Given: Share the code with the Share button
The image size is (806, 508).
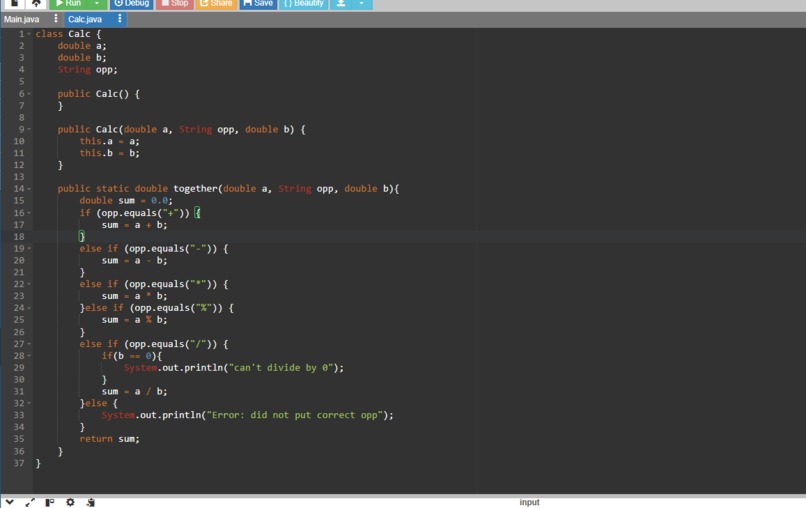Looking at the screenshot, I should (x=216, y=3).
